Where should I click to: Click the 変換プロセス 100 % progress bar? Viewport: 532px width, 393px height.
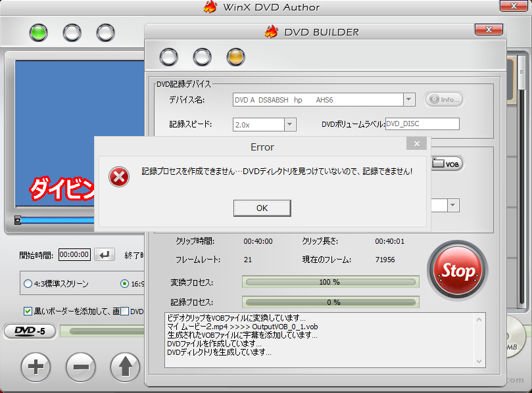click(331, 282)
